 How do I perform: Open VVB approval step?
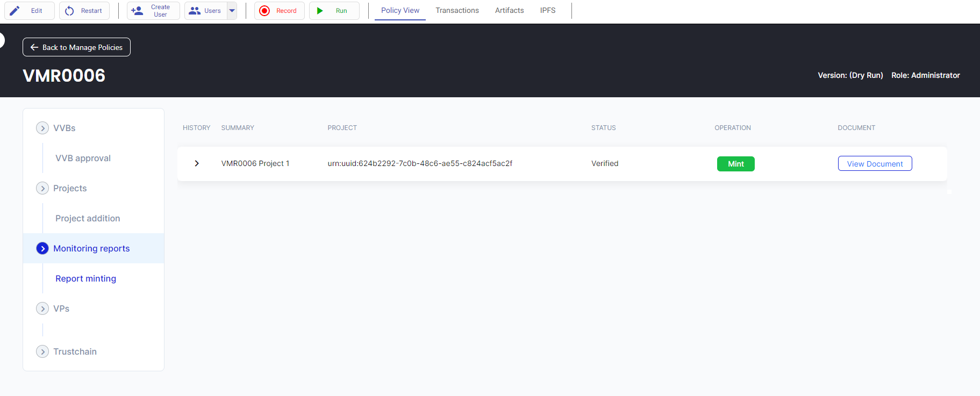[x=83, y=158]
